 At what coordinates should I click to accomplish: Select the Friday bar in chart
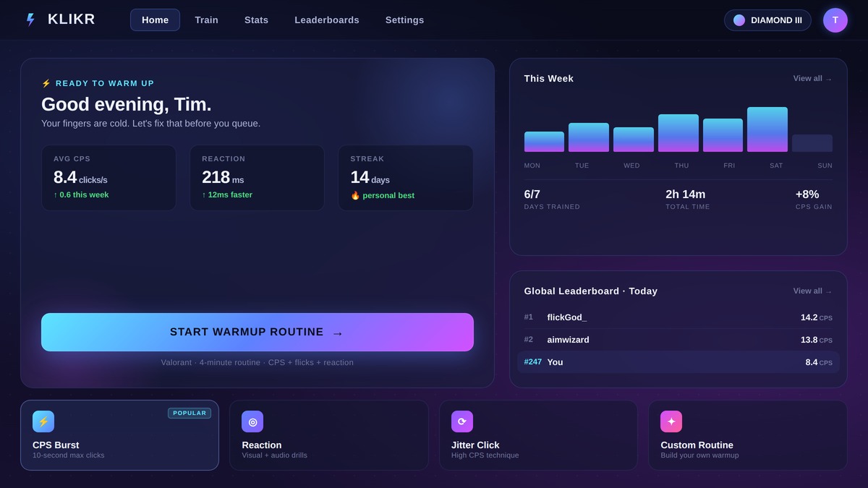pos(723,135)
